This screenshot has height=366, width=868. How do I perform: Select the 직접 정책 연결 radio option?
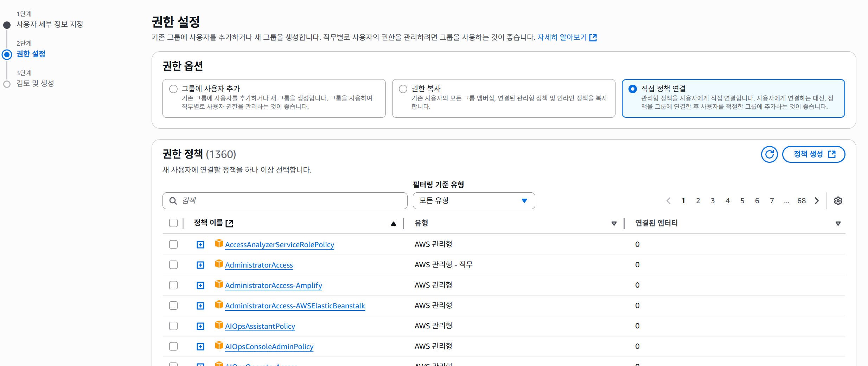tap(633, 89)
